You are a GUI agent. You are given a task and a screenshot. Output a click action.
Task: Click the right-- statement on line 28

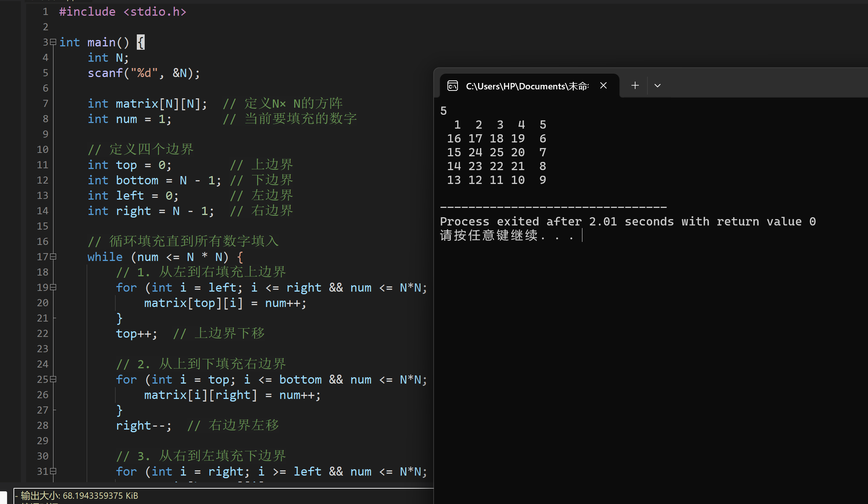[144, 425]
